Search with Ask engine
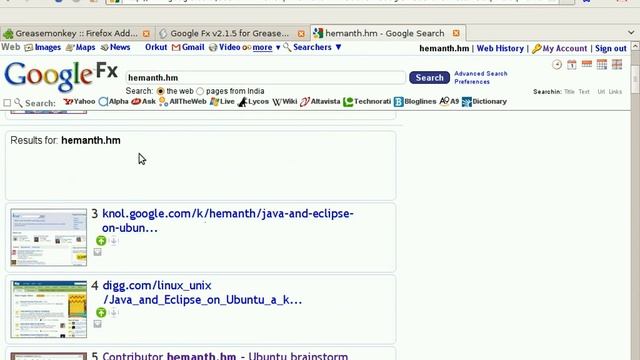This screenshot has width=640, height=360. tap(144, 102)
